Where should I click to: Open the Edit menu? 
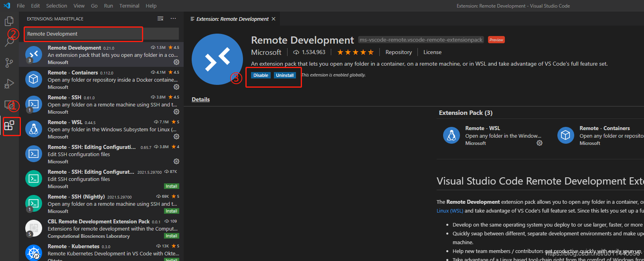pos(35,6)
